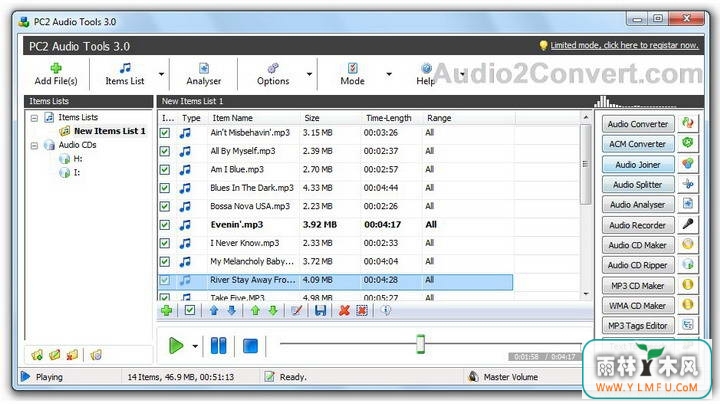
Task: Click the Audio CD Ripper disc icon
Action: point(687,264)
